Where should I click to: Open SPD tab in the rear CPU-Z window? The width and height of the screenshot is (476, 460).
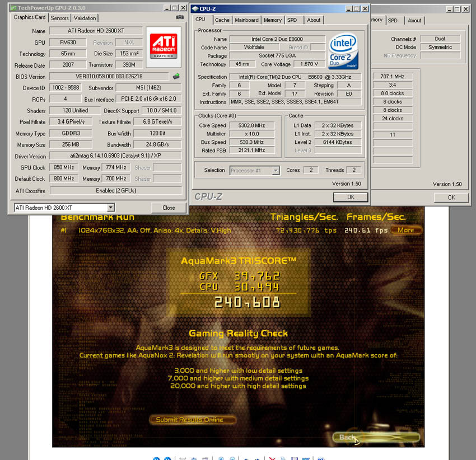(393, 21)
